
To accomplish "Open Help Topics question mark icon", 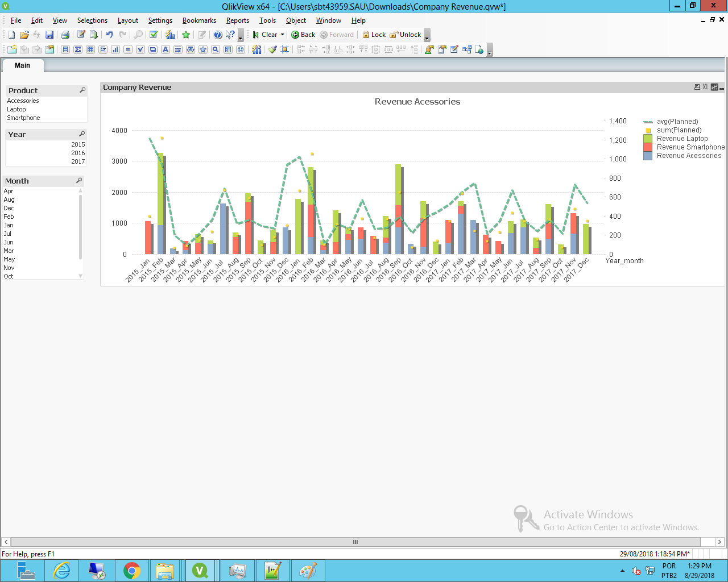I will pyautogui.click(x=218, y=35).
